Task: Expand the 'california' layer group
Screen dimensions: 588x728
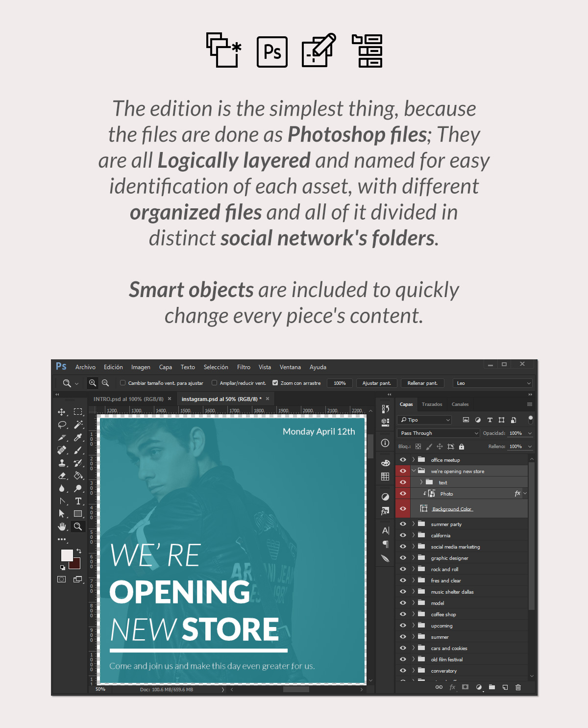Action: (x=414, y=535)
